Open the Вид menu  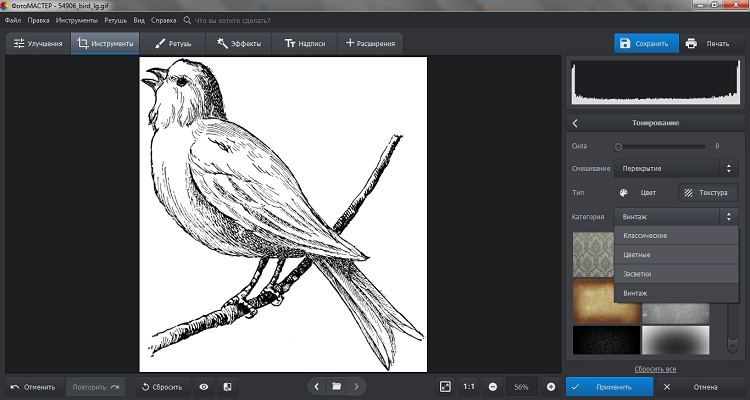[x=139, y=20]
